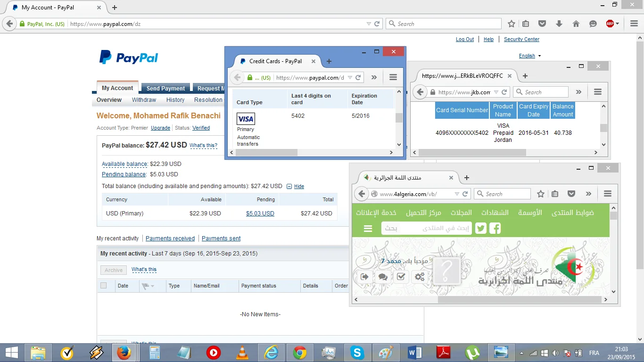Bookmark this page with star icon
This screenshot has height=362, width=644.
pos(512,24)
